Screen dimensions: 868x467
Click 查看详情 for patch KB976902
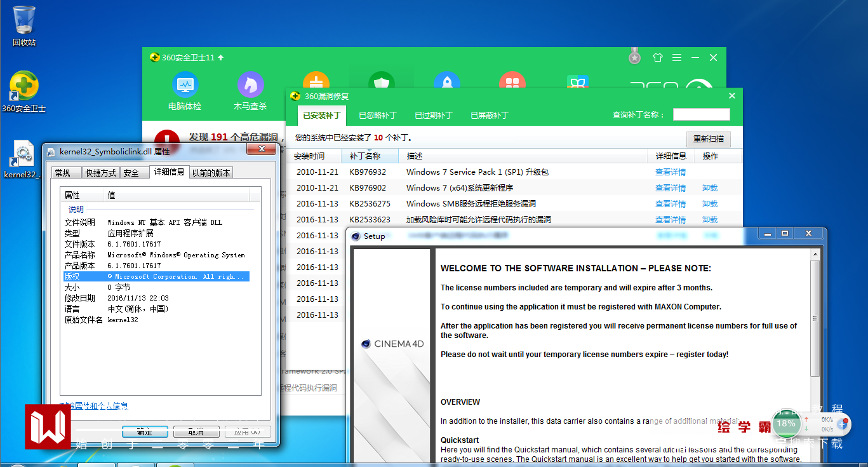(x=671, y=188)
